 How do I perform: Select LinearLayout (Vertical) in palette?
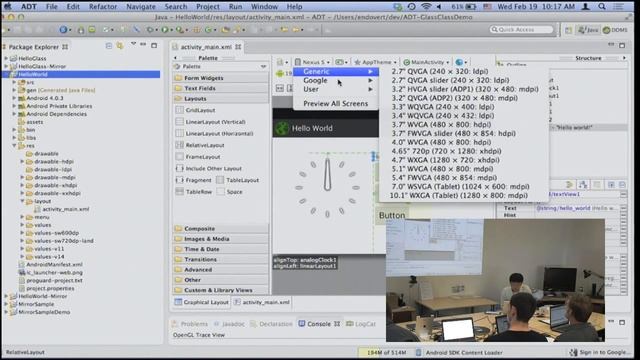click(x=211, y=122)
